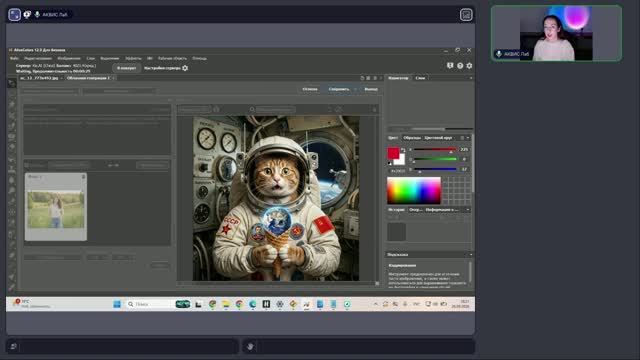Viewport: 640px width, 360px height.
Task: Select the topmost tool in left toolbar
Action: coord(12,84)
